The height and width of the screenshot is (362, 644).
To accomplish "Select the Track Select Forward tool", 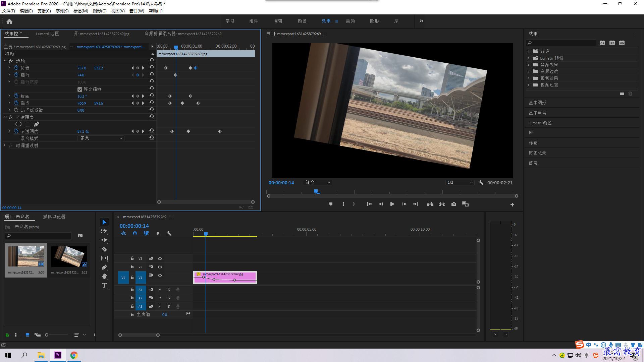I will (x=104, y=231).
